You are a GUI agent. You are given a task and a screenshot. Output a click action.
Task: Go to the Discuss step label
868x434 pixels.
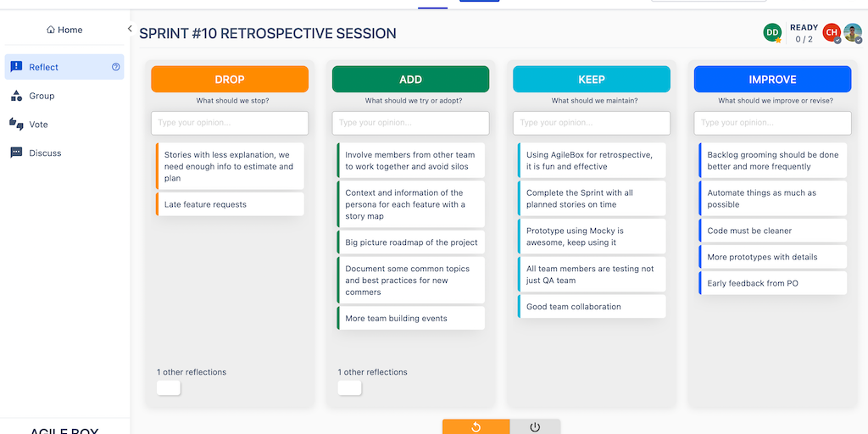click(46, 153)
